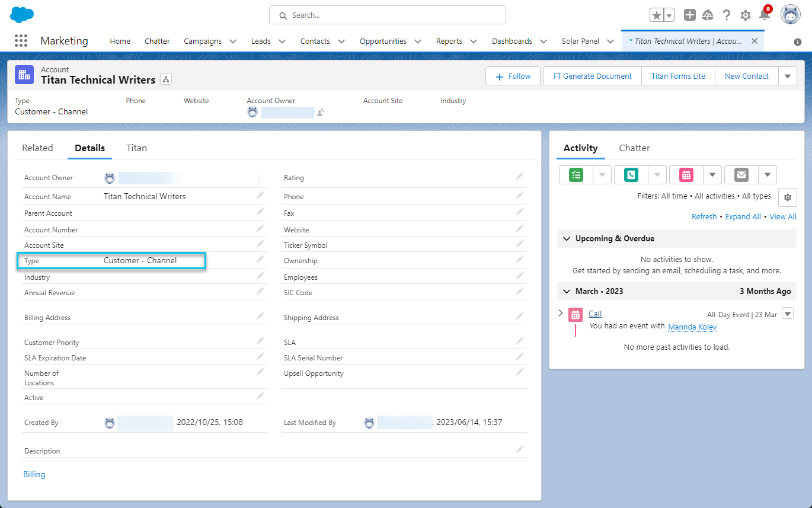812x508 pixels.
Task: Expand the Reports dropdown chevron
Action: [474, 41]
